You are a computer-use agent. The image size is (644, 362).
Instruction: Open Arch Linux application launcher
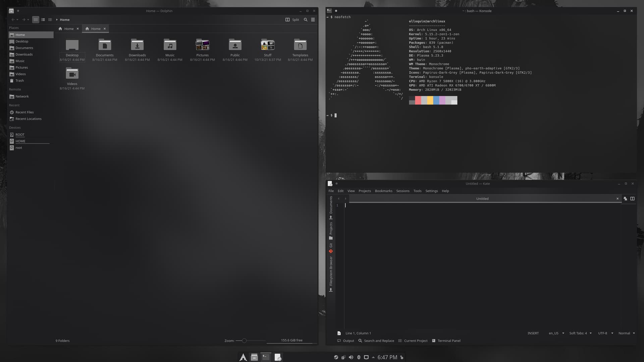coord(243,358)
